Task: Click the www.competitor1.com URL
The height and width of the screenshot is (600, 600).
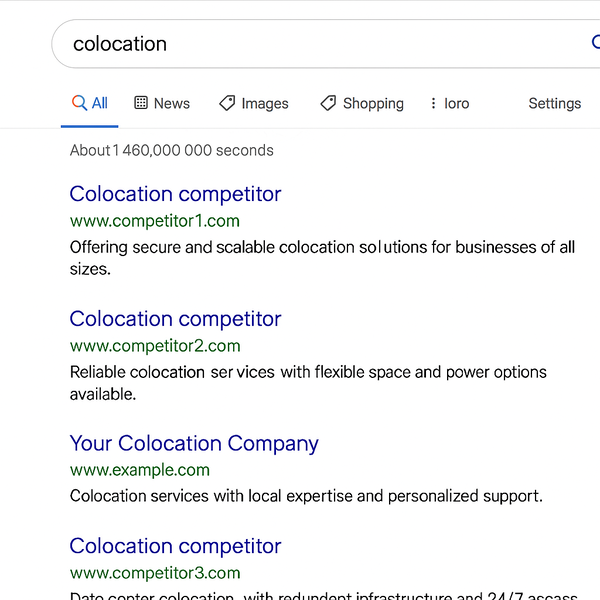Action: [155, 221]
